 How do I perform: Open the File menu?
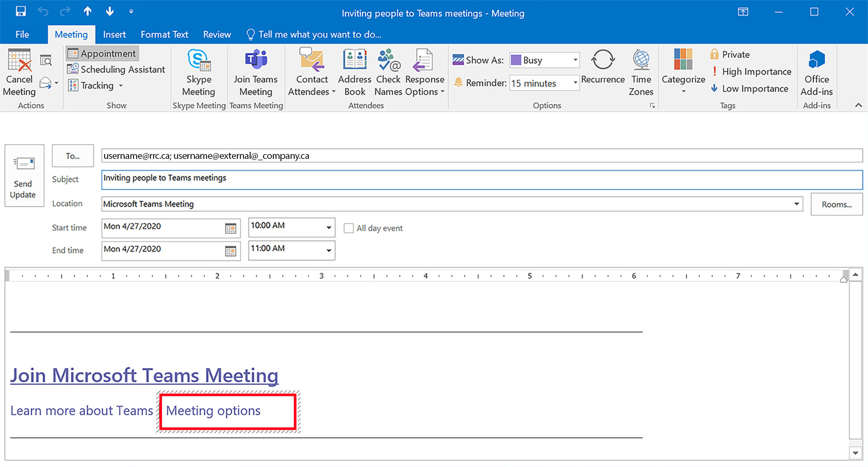coord(22,35)
